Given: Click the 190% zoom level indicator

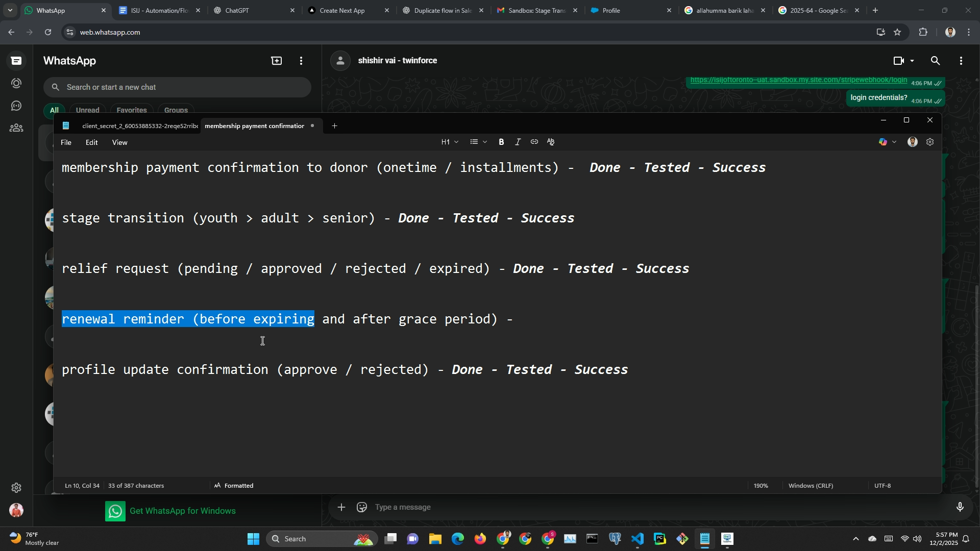Looking at the screenshot, I should click(x=761, y=486).
